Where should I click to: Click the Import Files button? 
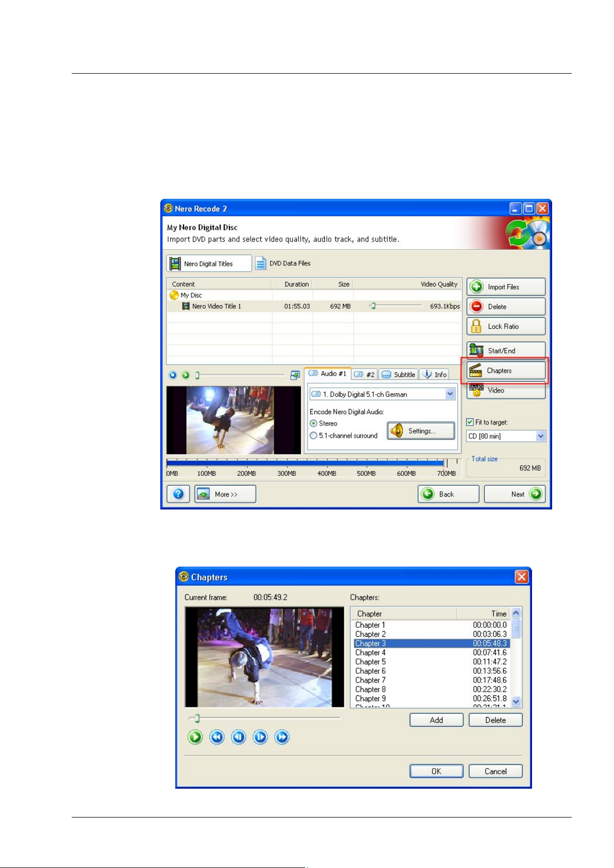pos(506,287)
